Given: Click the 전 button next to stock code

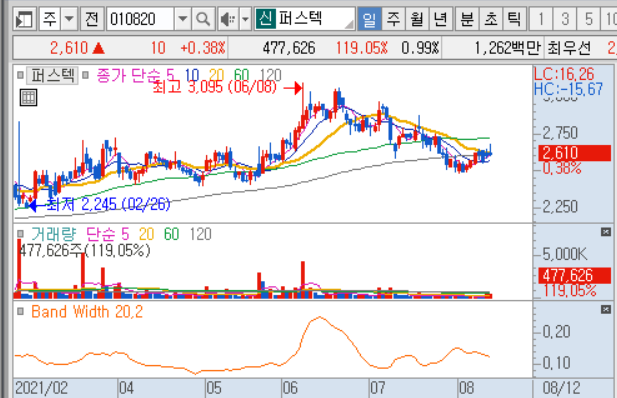Looking at the screenshot, I should 92,19.
